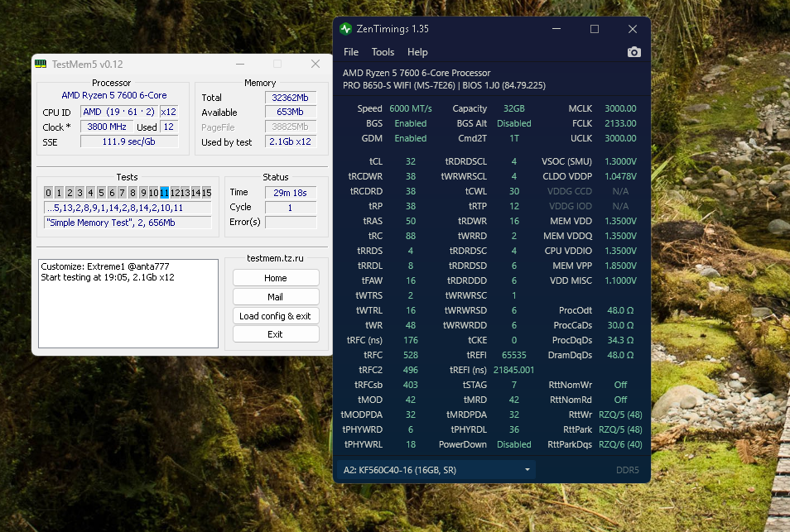Open the File menu in ZenTimings
This screenshot has height=532, width=790.
coord(351,52)
